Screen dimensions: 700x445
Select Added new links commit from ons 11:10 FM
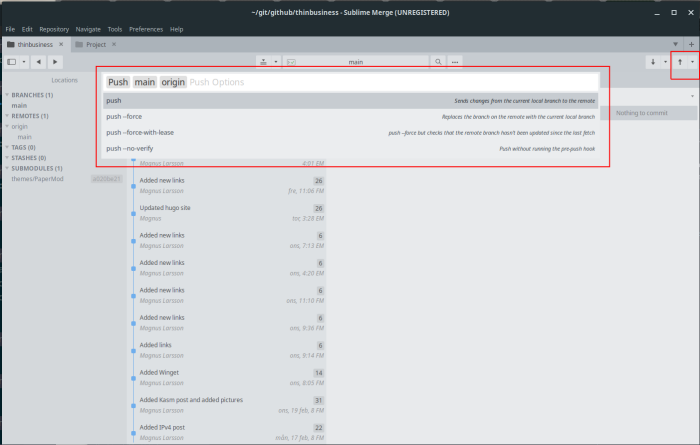click(229, 295)
